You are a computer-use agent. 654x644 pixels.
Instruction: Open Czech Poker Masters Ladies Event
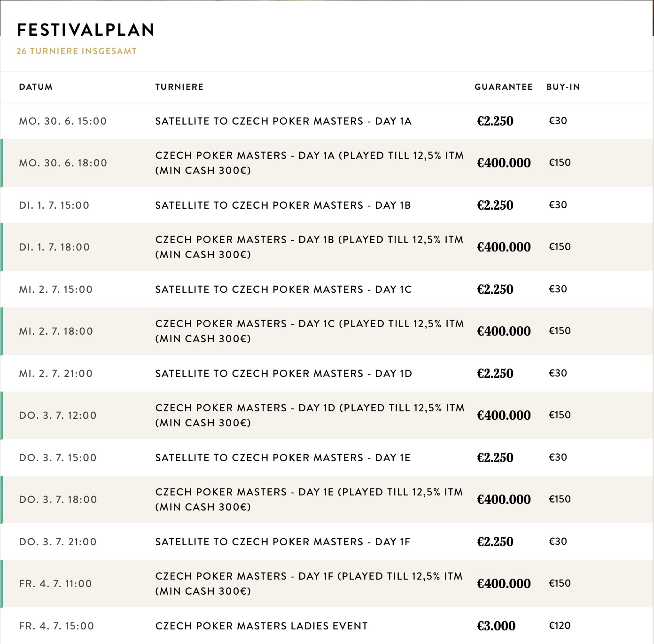click(261, 626)
